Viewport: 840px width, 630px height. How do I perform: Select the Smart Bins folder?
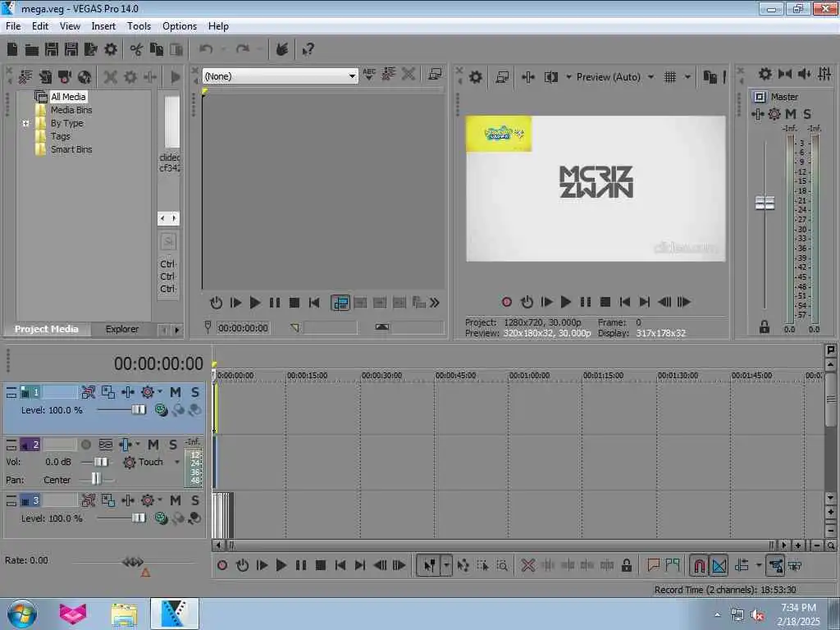pos(71,149)
